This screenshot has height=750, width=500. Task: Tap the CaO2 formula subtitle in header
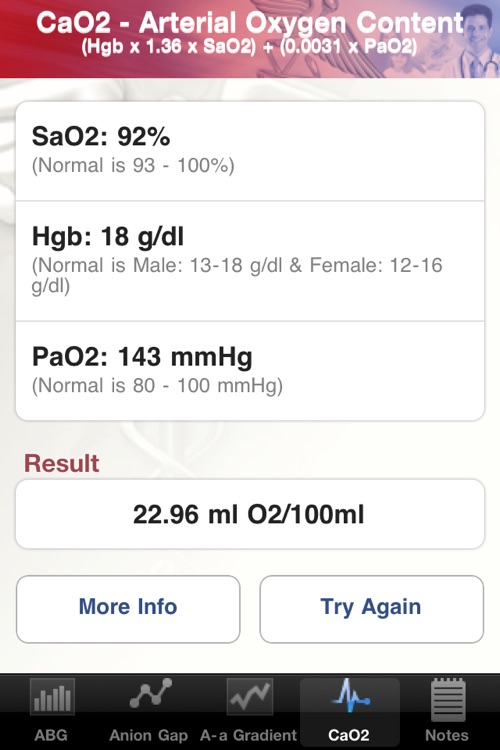[249, 47]
